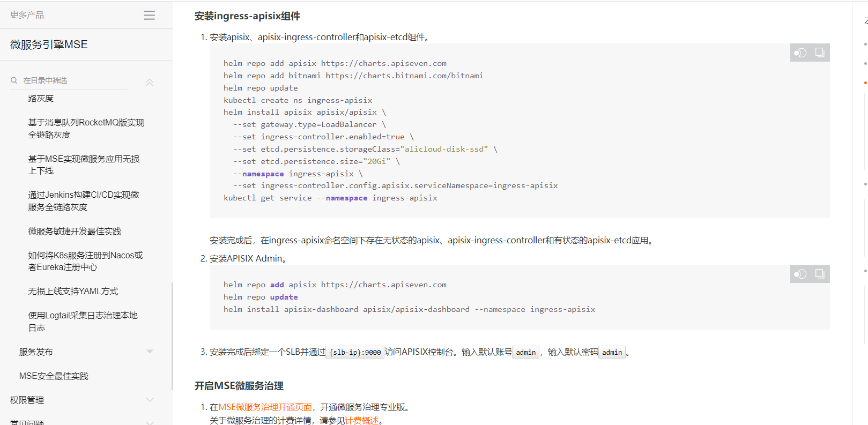
Task: Open the hamburger menu beside 更多产品
Action: [150, 15]
